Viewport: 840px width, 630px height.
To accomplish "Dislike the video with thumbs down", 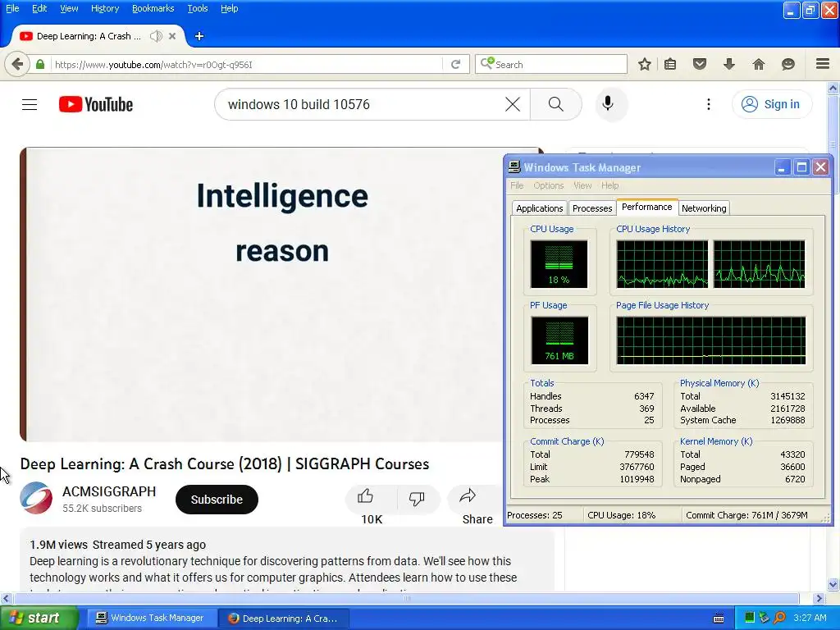I will coord(418,498).
